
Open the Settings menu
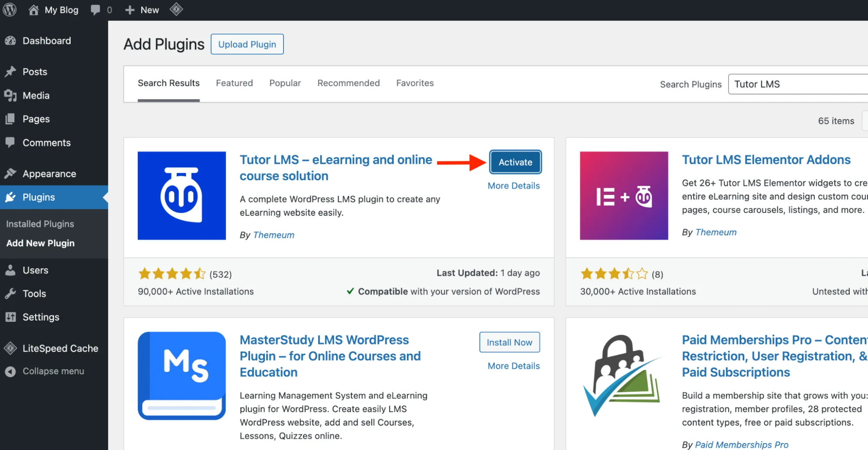[41, 317]
